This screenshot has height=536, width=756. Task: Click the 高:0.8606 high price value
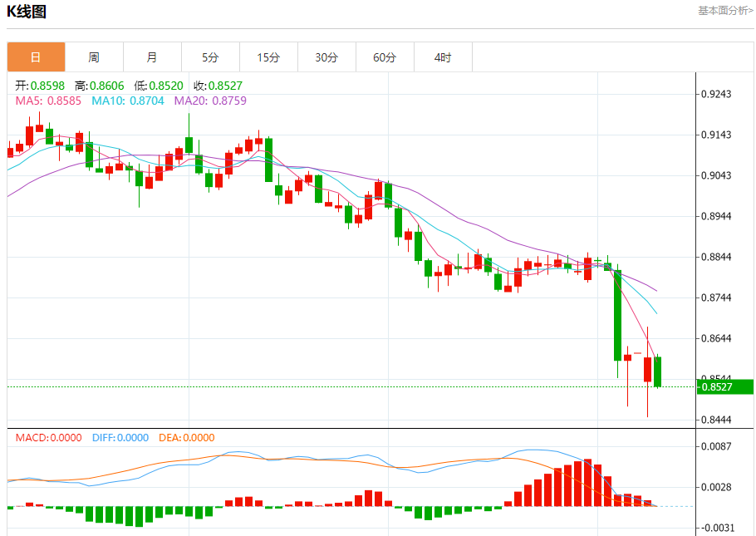click(x=100, y=86)
